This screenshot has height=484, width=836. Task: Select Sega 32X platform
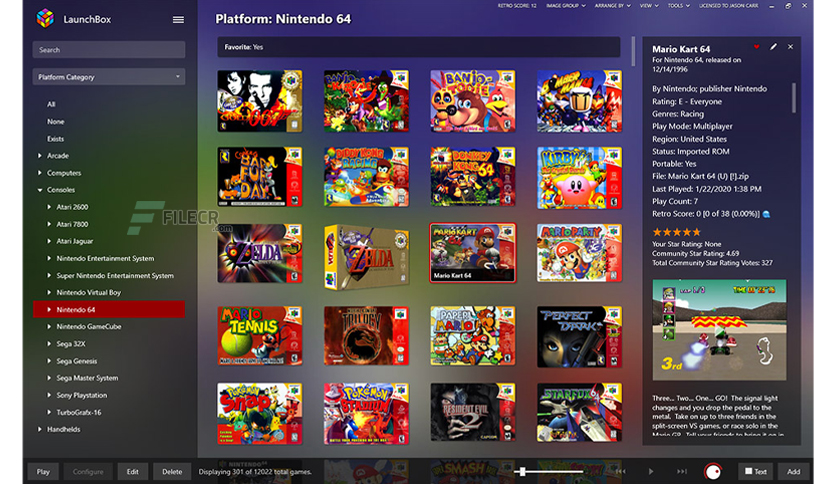pyautogui.click(x=71, y=344)
